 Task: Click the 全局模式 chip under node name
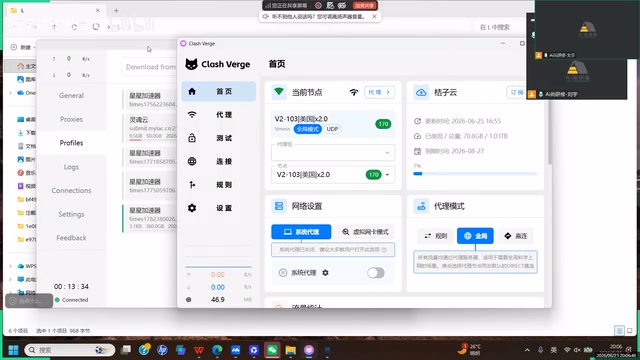pos(308,129)
